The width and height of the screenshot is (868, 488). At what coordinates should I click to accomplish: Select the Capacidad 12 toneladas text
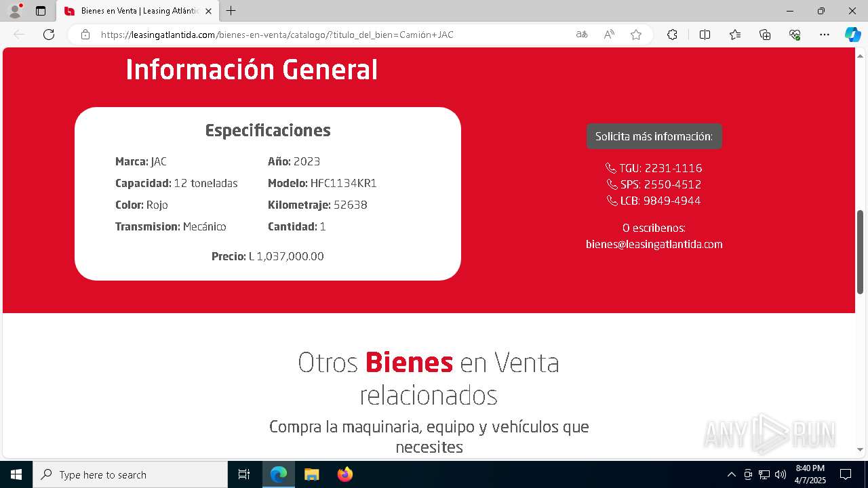176,183
